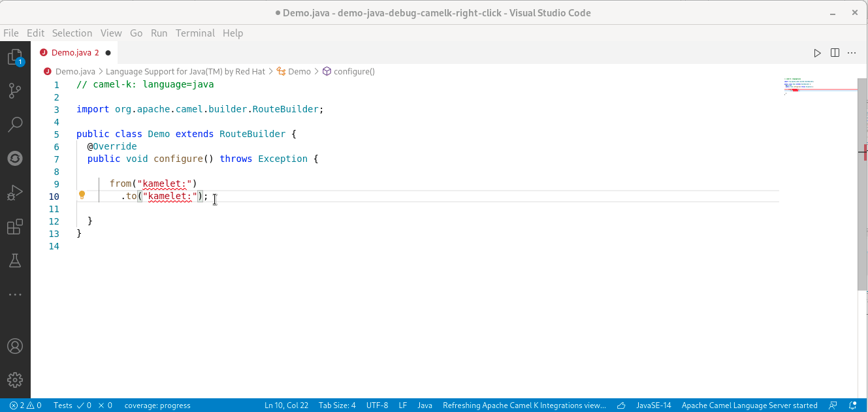Open the Search view
Image resolution: width=868 pixels, height=412 pixels.
point(15,124)
